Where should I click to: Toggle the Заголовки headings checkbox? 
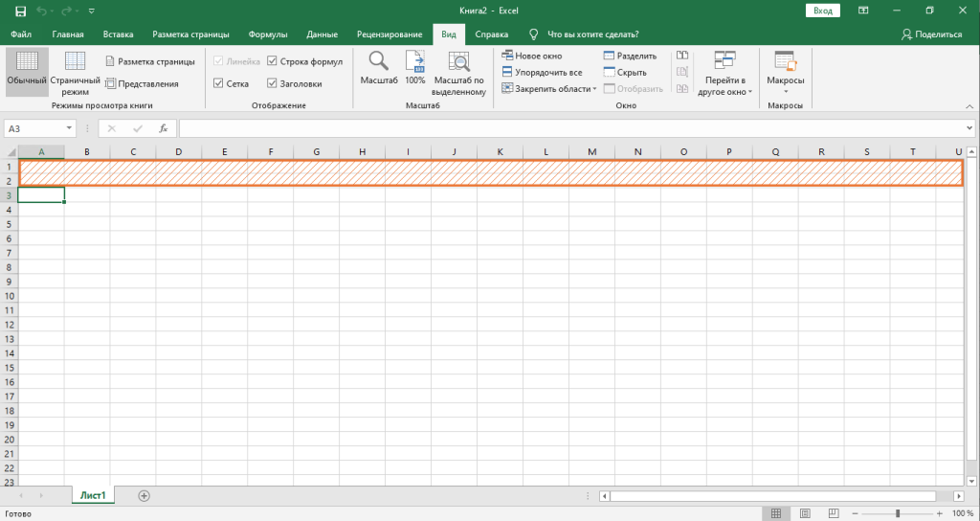tap(272, 83)
